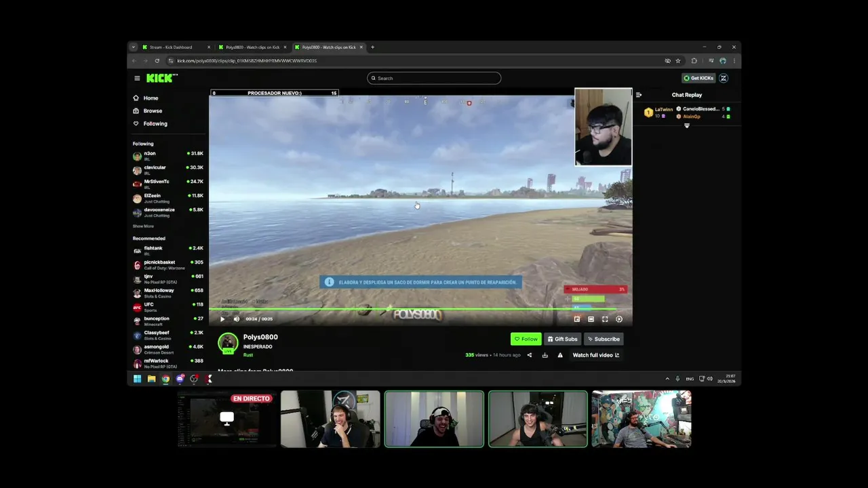
Task: Open the profile avatar menu in header
Action: click(724, 78)
